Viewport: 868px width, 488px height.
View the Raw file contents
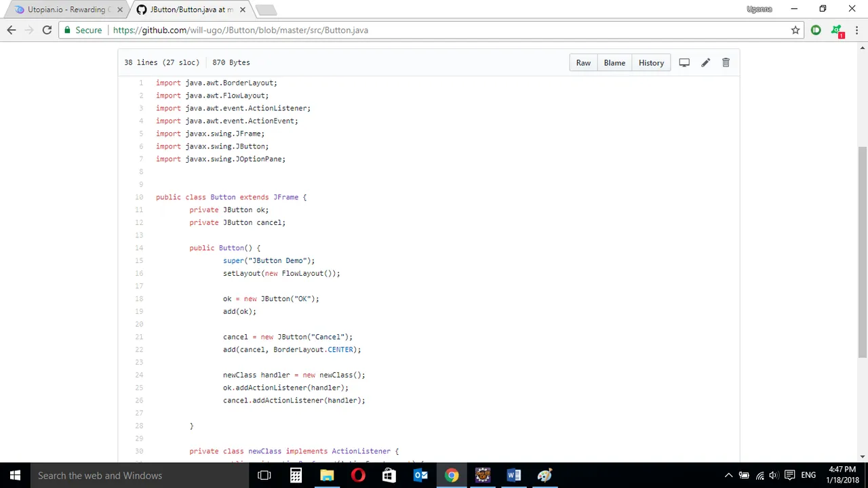pos(583,62)
